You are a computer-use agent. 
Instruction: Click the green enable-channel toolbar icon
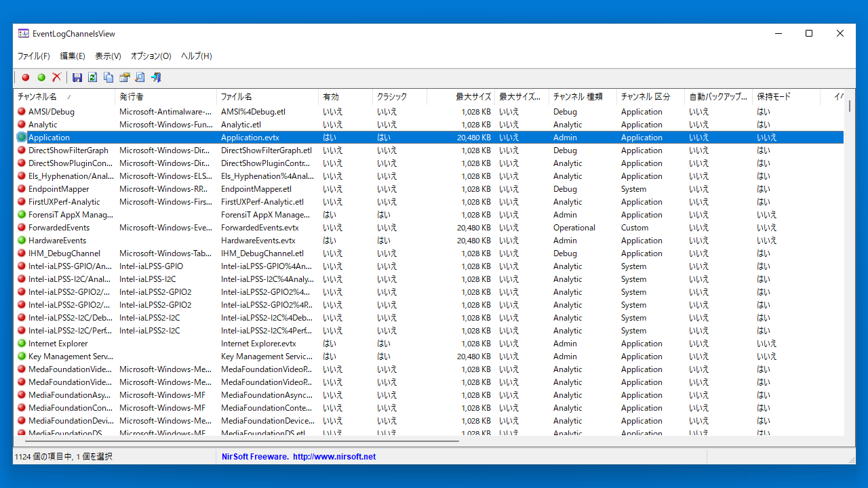(x=41, y=77)
